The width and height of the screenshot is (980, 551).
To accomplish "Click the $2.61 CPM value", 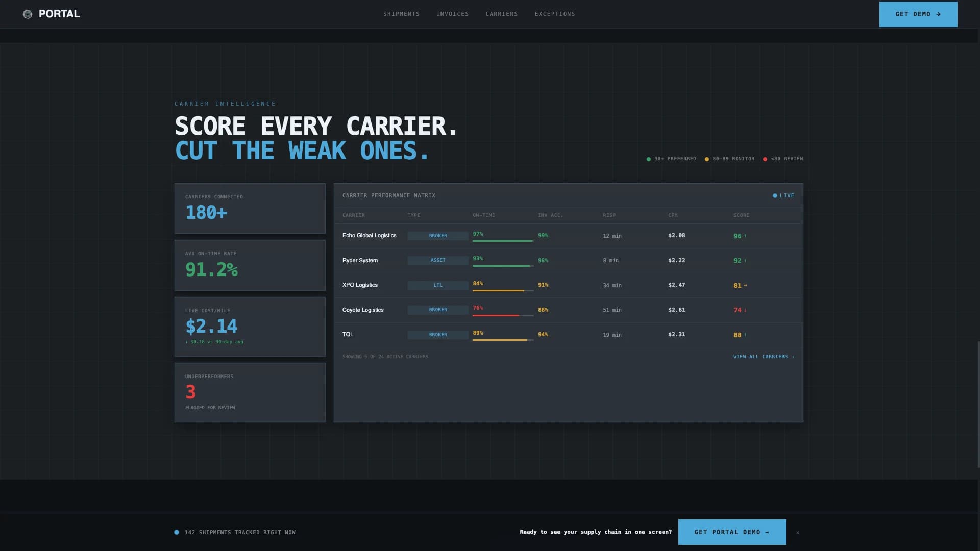I will [676, 310].
